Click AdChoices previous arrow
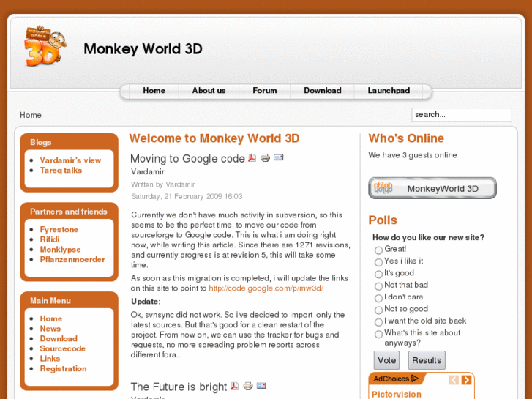 [x=454, y=380]
